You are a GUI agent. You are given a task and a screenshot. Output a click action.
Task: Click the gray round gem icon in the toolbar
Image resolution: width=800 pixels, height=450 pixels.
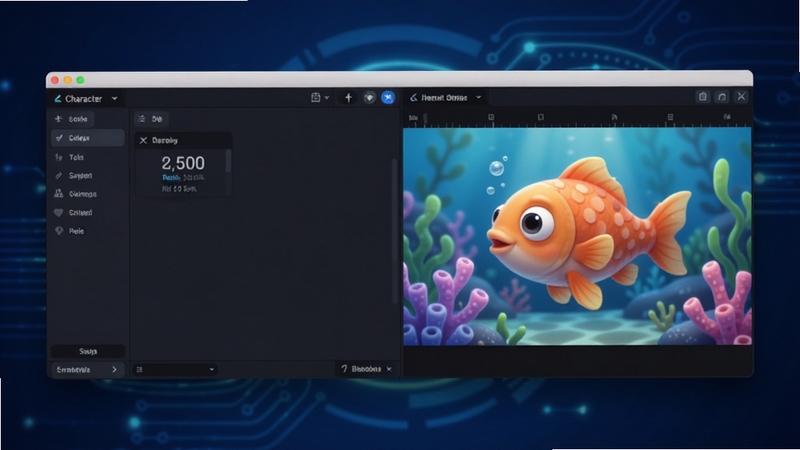[x=369, y=97]
